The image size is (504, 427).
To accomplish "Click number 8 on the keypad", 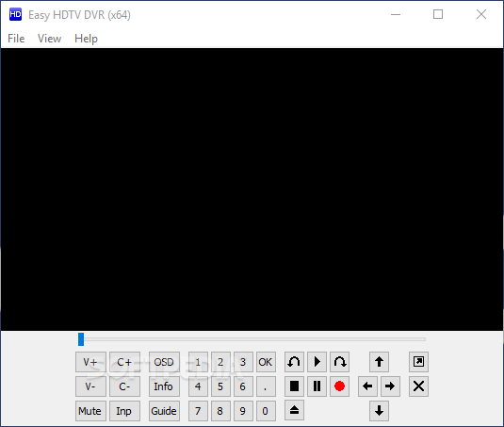I will pos(220,411).
